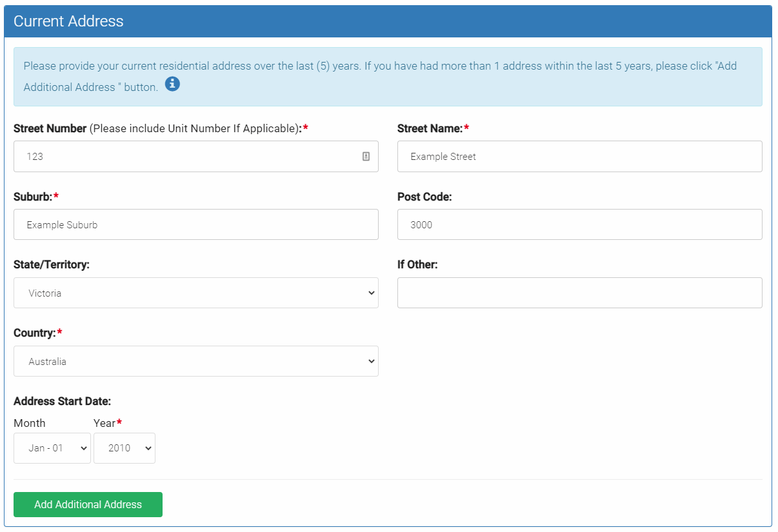
Task: Click the instructional blue notice banner
Action: [387, 75]
